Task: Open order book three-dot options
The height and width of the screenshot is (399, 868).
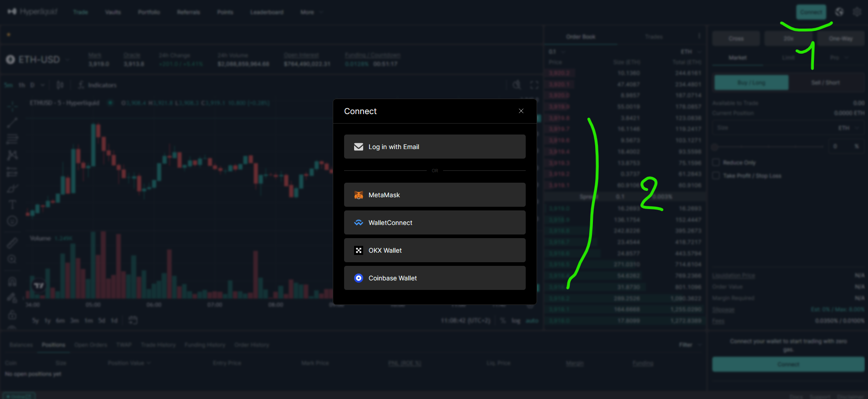Action: 699,36
